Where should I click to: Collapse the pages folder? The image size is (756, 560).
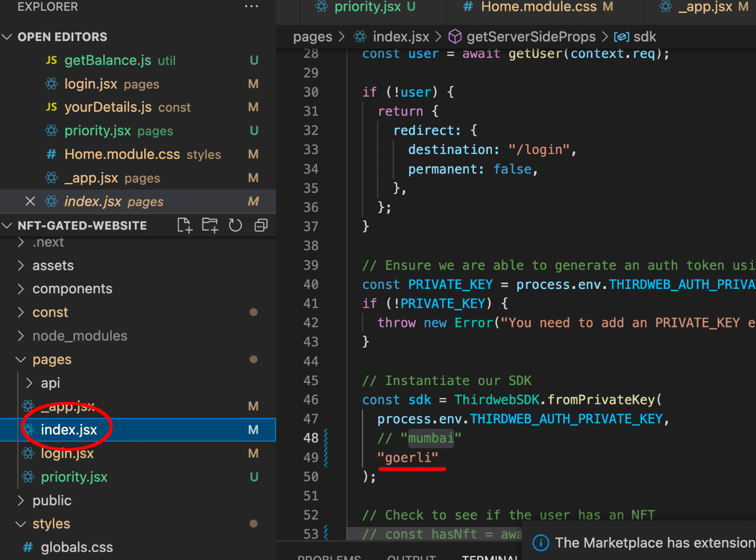[21, 360]
